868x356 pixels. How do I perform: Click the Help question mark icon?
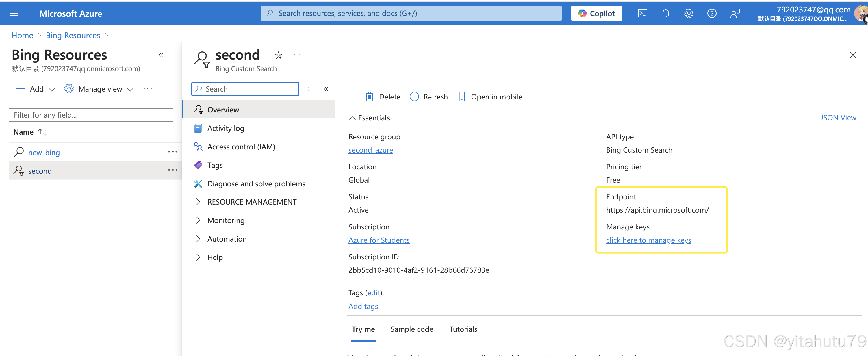click(x=712, y=14)
